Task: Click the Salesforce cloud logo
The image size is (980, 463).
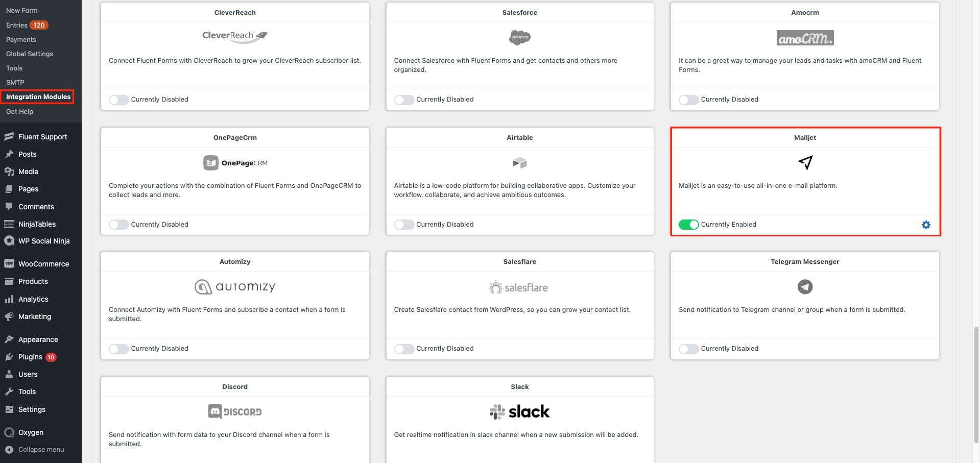Action: pyautogui.click(x=520, y=37)
